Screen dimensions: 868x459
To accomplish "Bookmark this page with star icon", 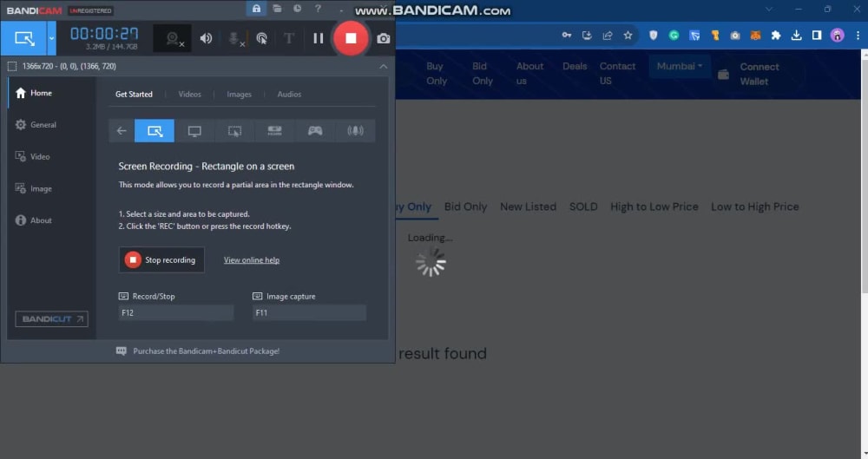I will [x=628, y=36].
